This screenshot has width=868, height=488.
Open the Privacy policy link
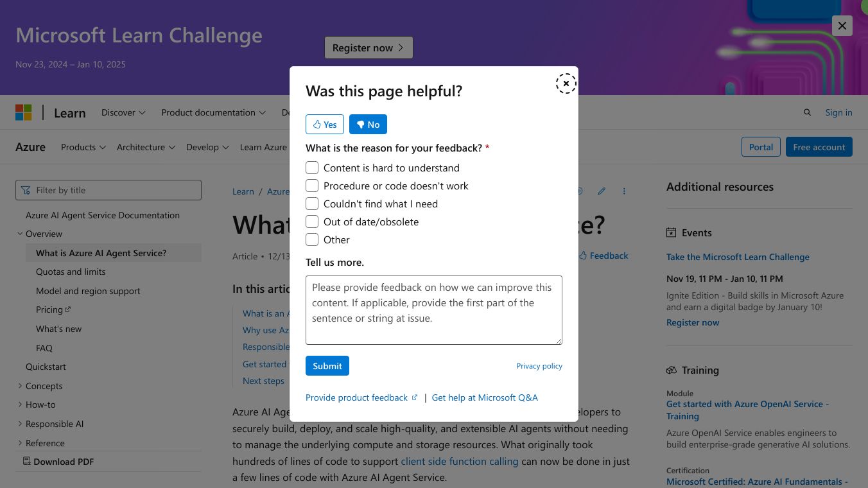(x=539, y=366)
